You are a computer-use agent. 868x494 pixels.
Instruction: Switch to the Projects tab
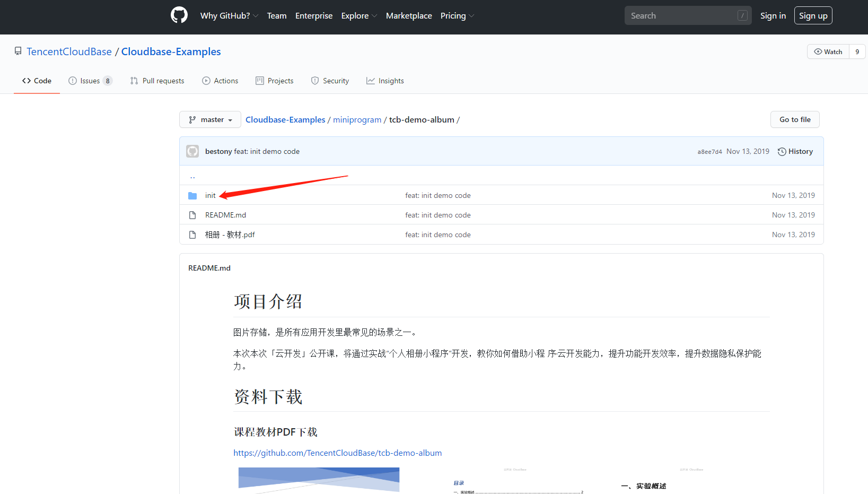[x=275, y=81]
